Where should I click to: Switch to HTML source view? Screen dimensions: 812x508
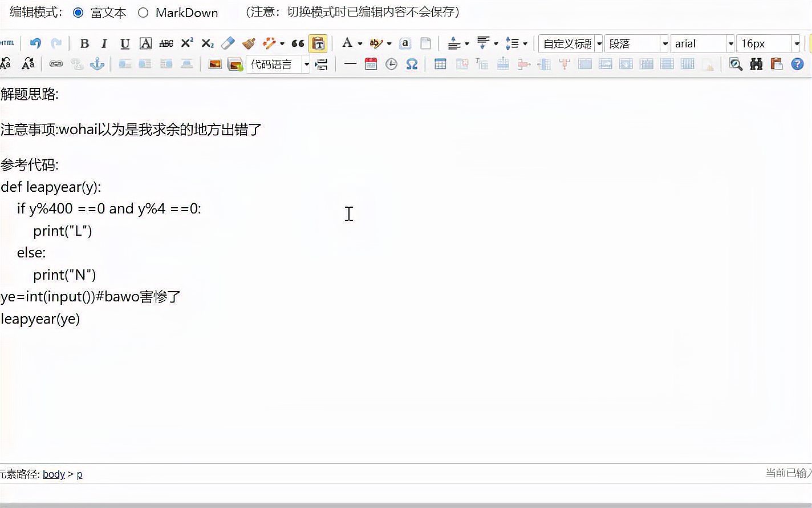tap(7, 43)
